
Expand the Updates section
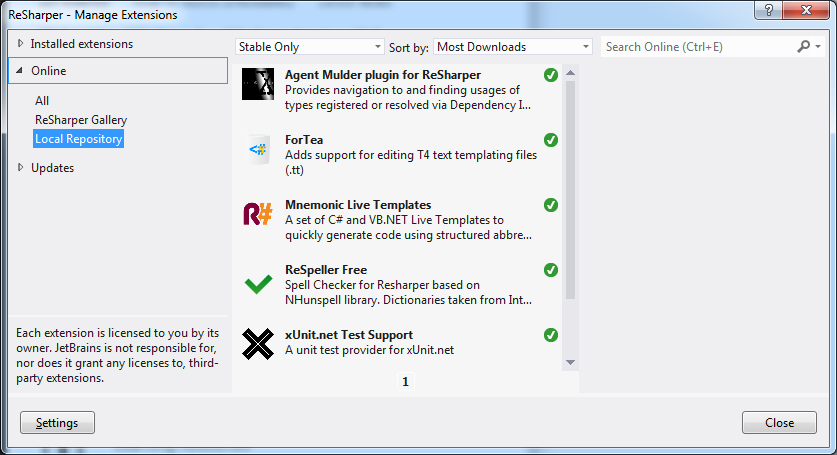[21, 168]
